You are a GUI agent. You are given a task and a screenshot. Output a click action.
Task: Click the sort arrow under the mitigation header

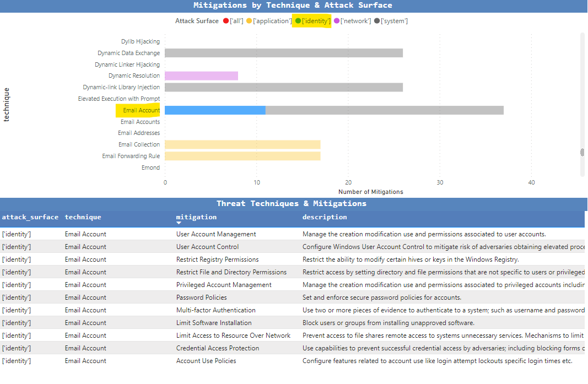pos(177,223)
